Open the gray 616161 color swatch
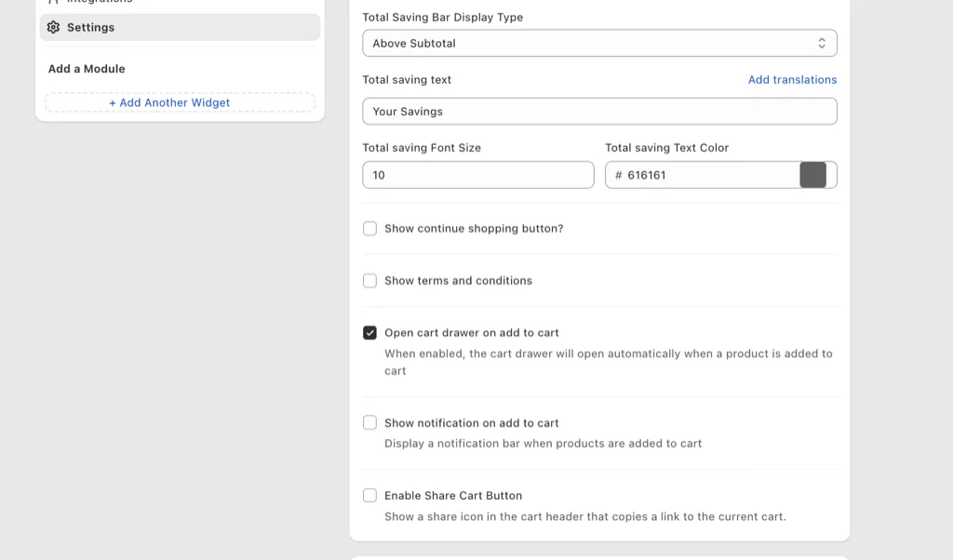 click(812, 175)
